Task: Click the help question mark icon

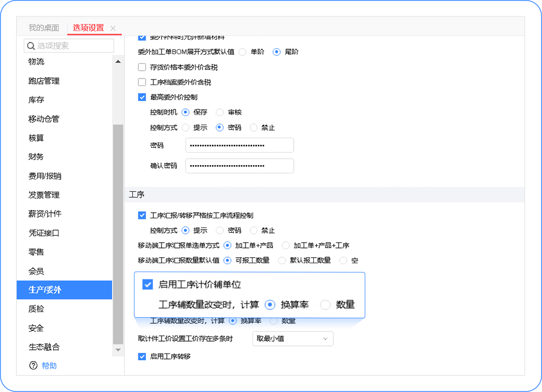Action: click(x=34, y=366)
